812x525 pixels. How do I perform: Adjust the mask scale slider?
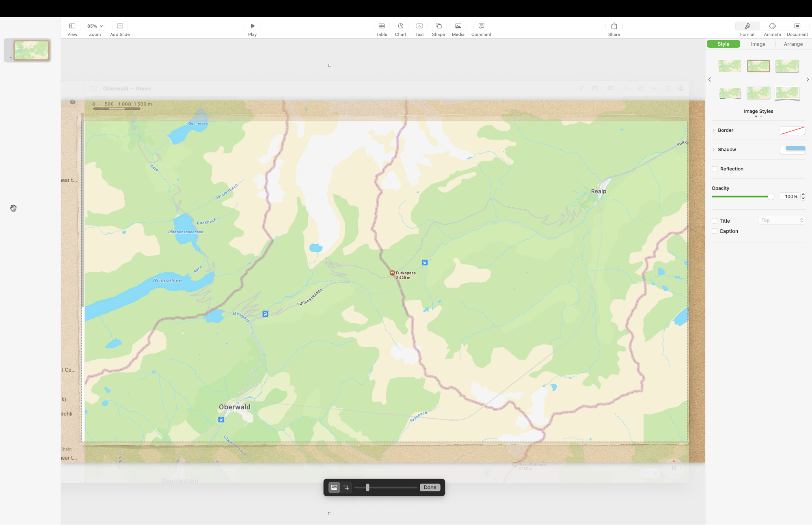click(367, 488)
